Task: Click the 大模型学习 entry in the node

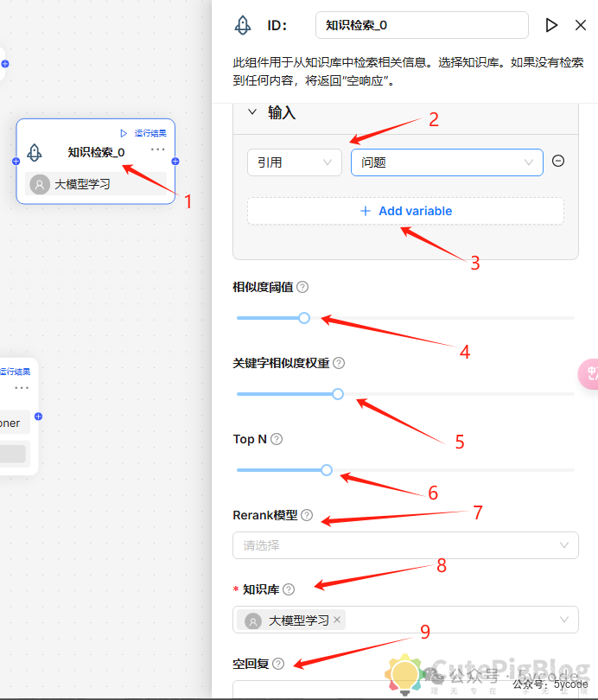Action: pos(96,184)
